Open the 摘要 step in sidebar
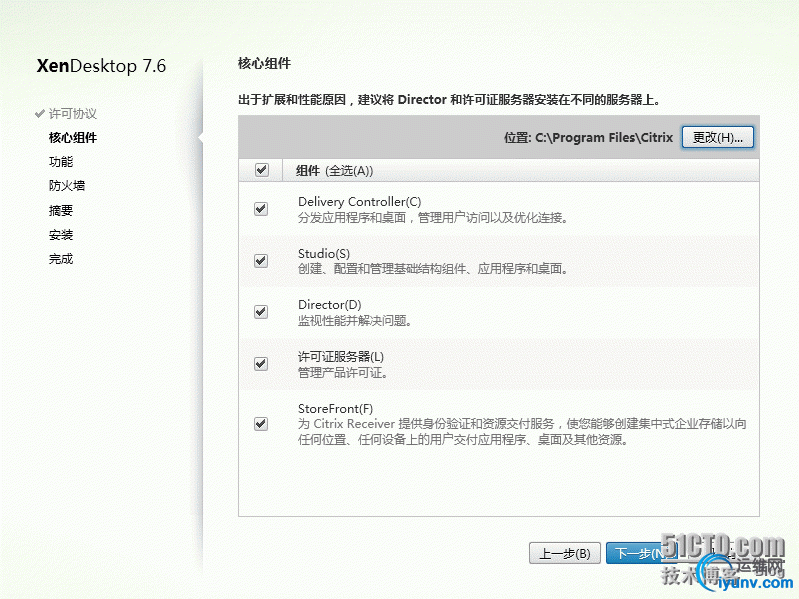Viewport: 799px width, 599px height. point(61,210)
